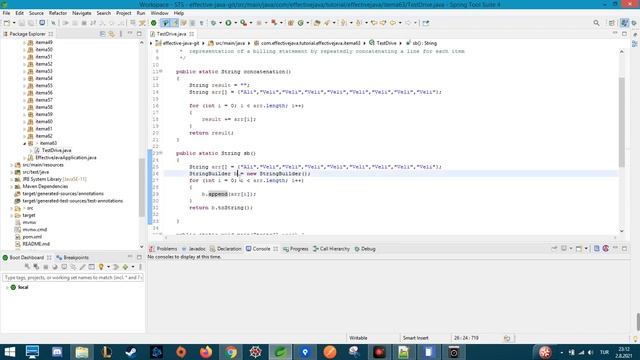Expand the Maven Dependencies node

11,187
